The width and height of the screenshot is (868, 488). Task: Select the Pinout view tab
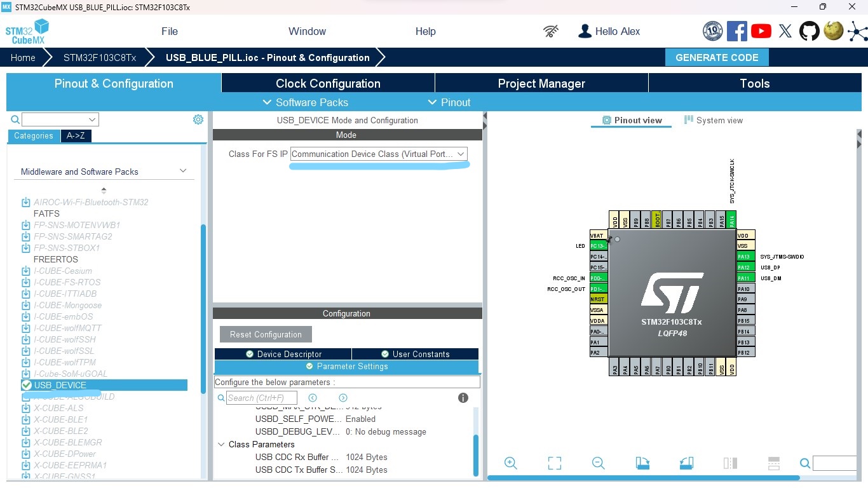coord(632,120)
